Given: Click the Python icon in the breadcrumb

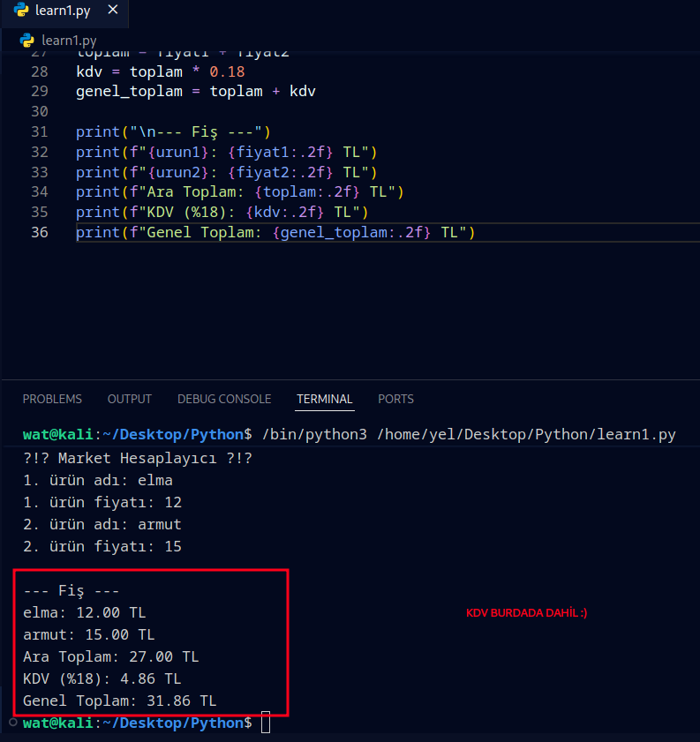Looking at the screenshot, I should click(27, 41).
